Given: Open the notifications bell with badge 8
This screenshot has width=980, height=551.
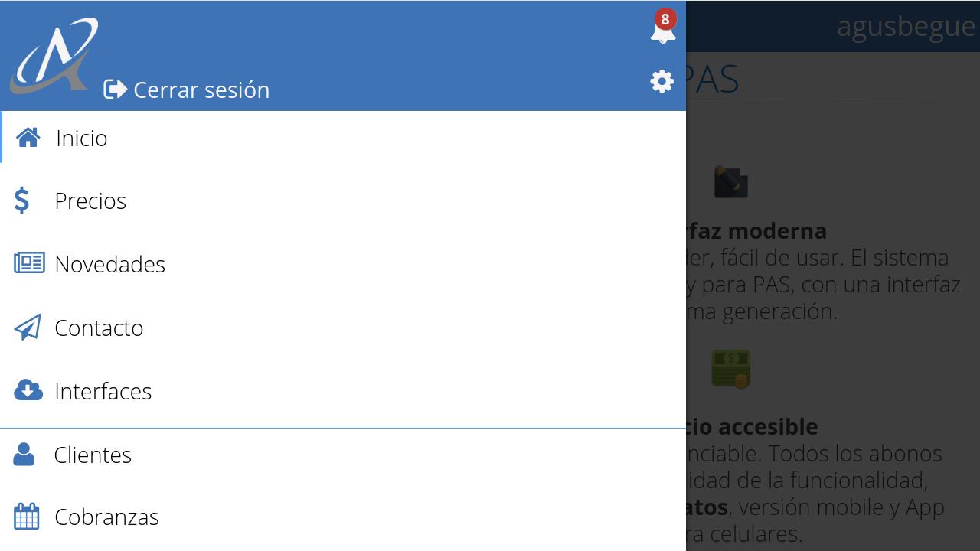Looking at the screenshot, I should coord(663,28).
